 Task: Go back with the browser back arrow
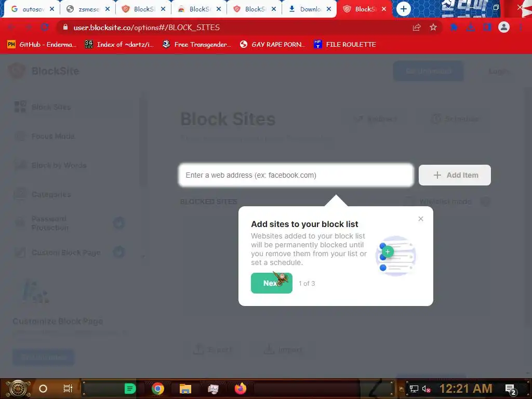(x=11, y=27)
